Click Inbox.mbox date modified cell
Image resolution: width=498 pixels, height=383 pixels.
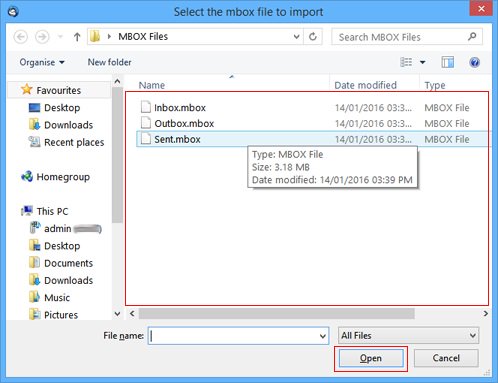pyautogui.click(x=373, y=108)
